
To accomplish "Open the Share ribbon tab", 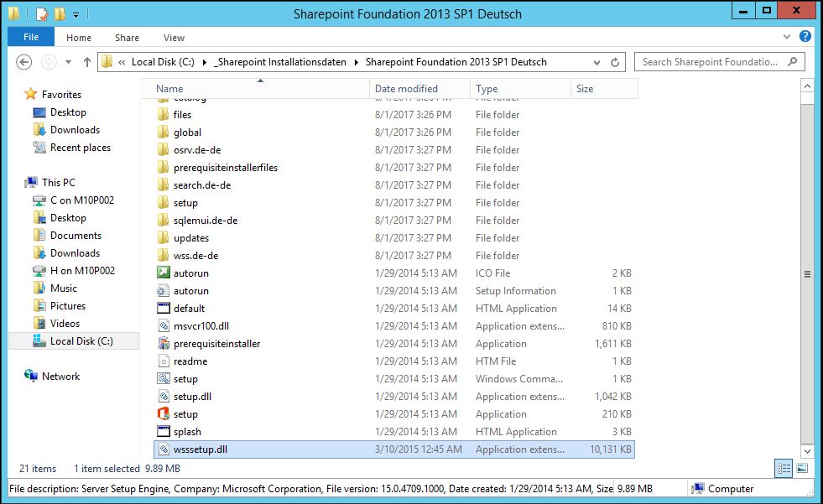I will tap(127, 37).
